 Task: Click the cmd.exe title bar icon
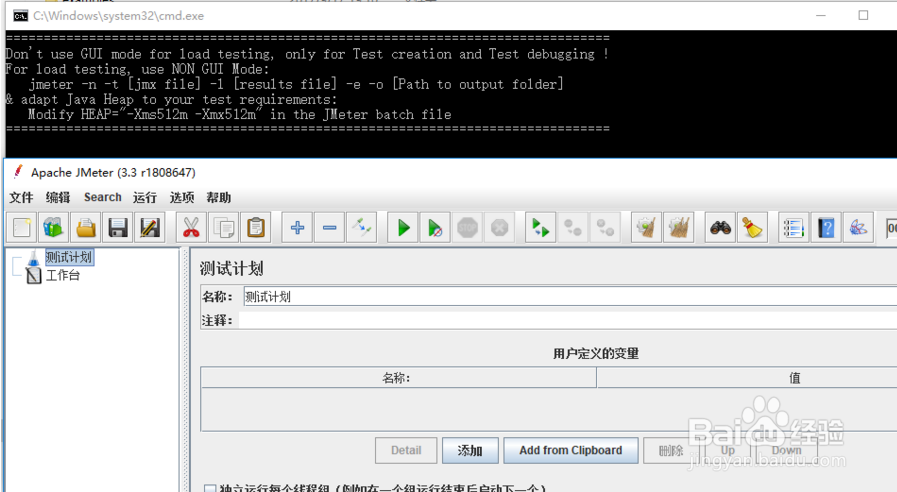(x=21, y=16)
